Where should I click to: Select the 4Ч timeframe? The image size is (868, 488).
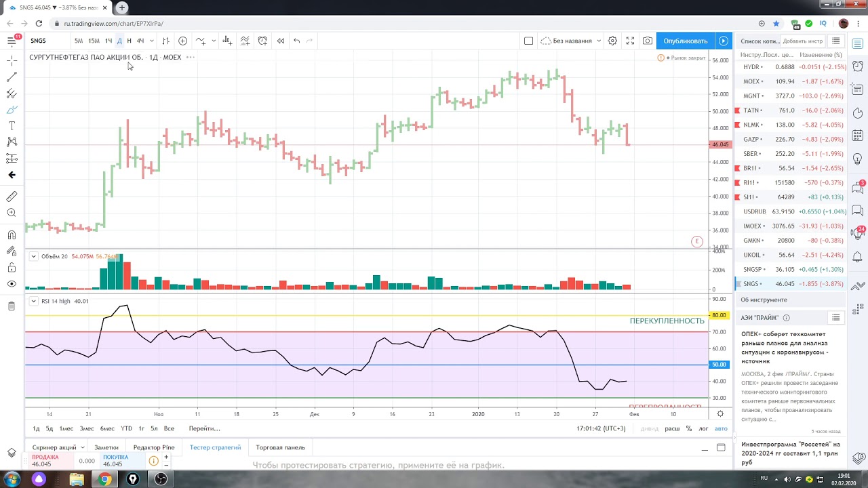pos(140,41)
